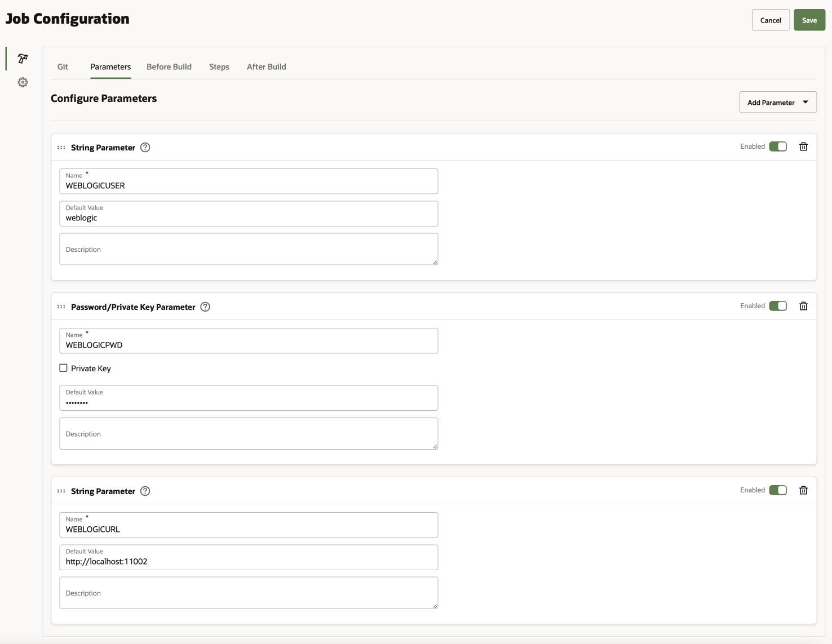Check the Private Key checkbox

(63, 368)
